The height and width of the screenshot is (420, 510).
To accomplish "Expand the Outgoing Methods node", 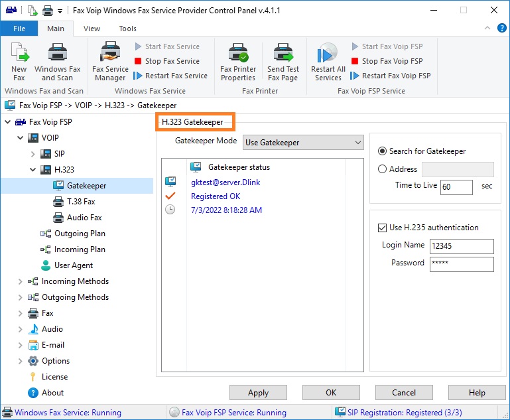I will coord(20,297).
